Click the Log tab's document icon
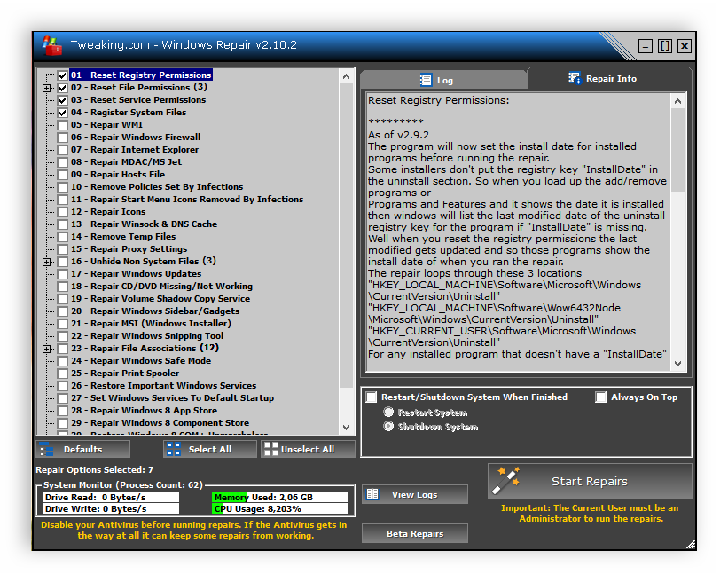Screen dimensions: 728x582 pos(426,80)
